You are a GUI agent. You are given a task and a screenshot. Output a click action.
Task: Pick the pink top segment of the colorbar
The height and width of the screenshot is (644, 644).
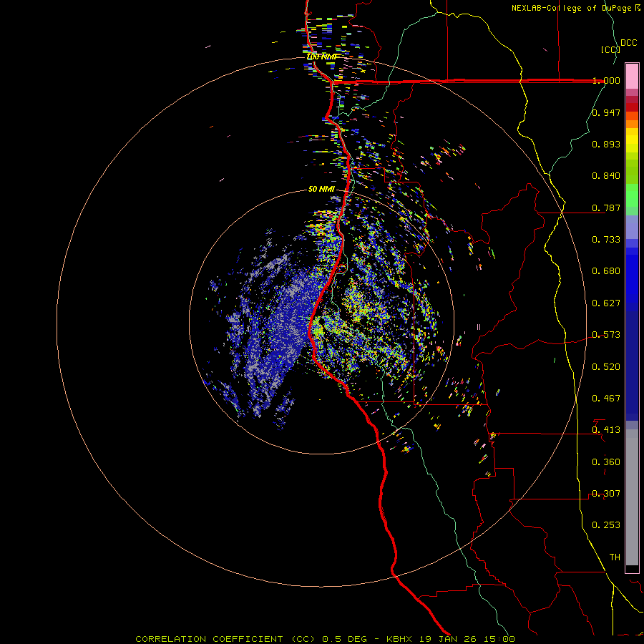click(632, 76)
